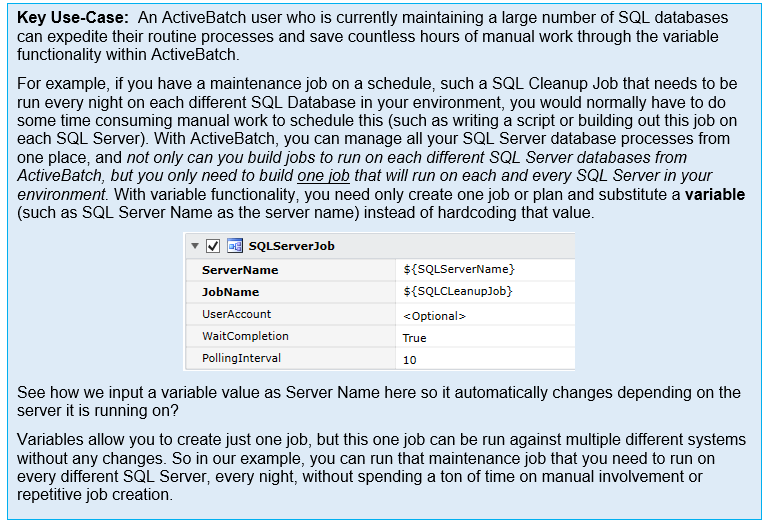772x528 pixels.
Task: Click the <Optional> UserAccount value field
Action: pos(434,316)
